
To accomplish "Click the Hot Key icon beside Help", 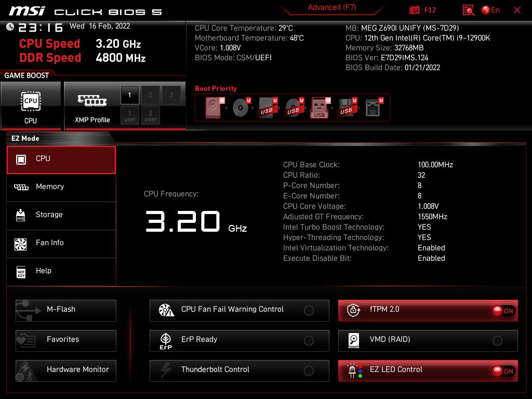I will 21,272.
